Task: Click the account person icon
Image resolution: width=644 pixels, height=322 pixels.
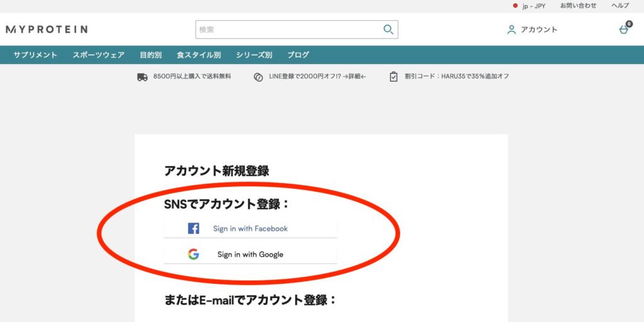Action: 511,30
